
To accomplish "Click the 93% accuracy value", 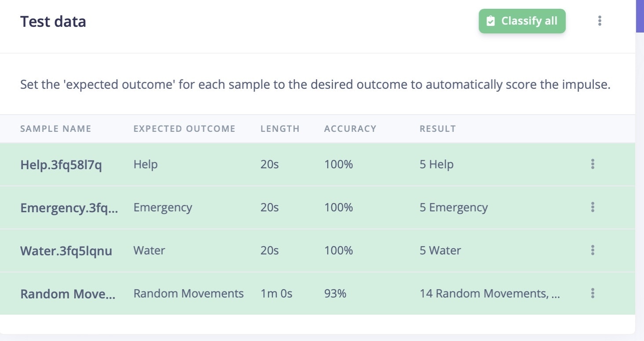I will click(x=335, y=293).
